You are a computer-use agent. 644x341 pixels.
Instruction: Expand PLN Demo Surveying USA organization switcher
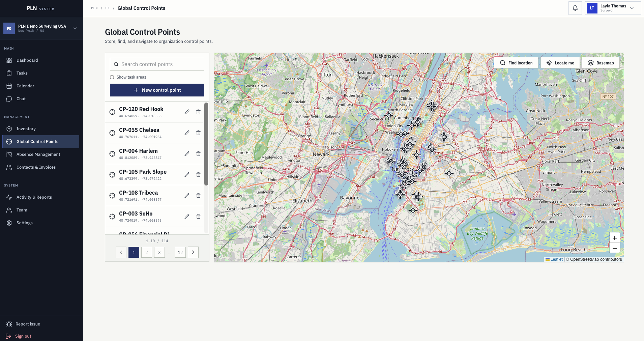(41, 28)
